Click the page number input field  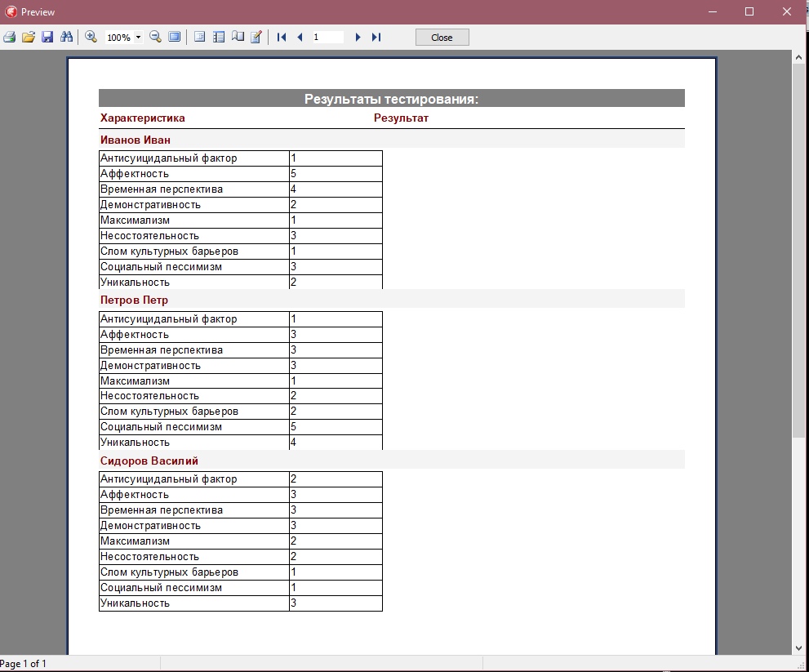click(x=328, y=38)
